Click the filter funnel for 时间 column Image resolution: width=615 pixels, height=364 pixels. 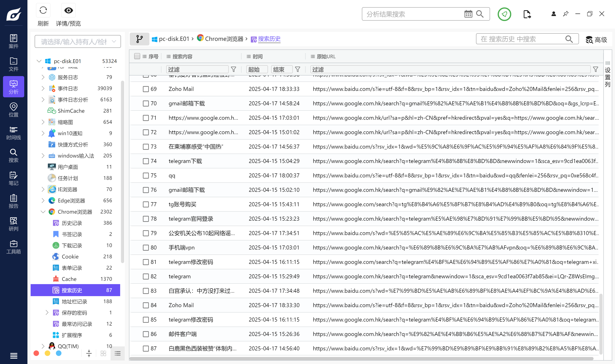point(298,69)
